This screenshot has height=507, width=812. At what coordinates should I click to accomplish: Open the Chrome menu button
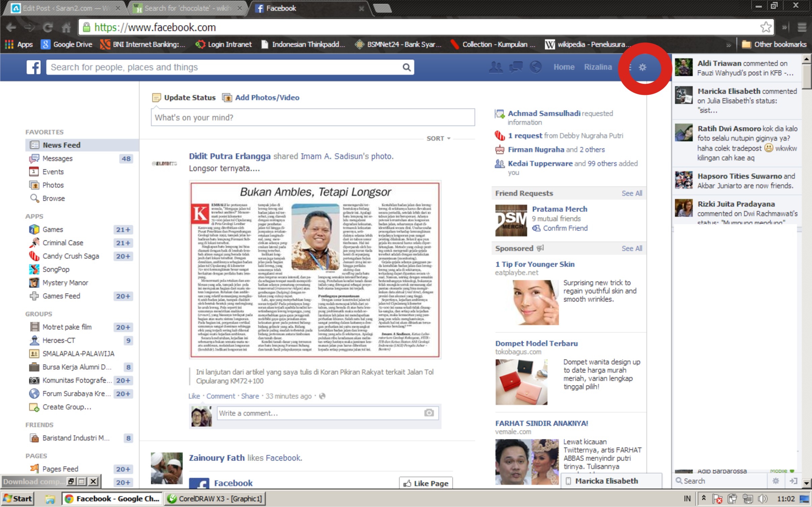pos(802,27)
